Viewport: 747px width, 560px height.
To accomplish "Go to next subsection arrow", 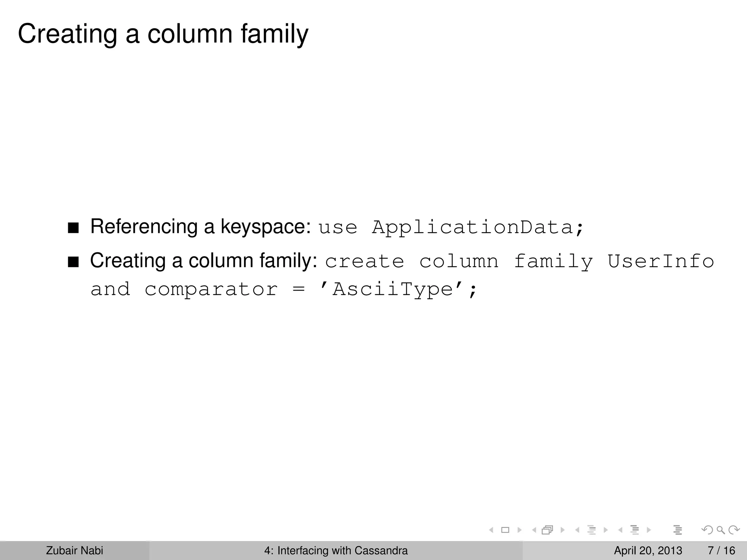I will point(605,530).
